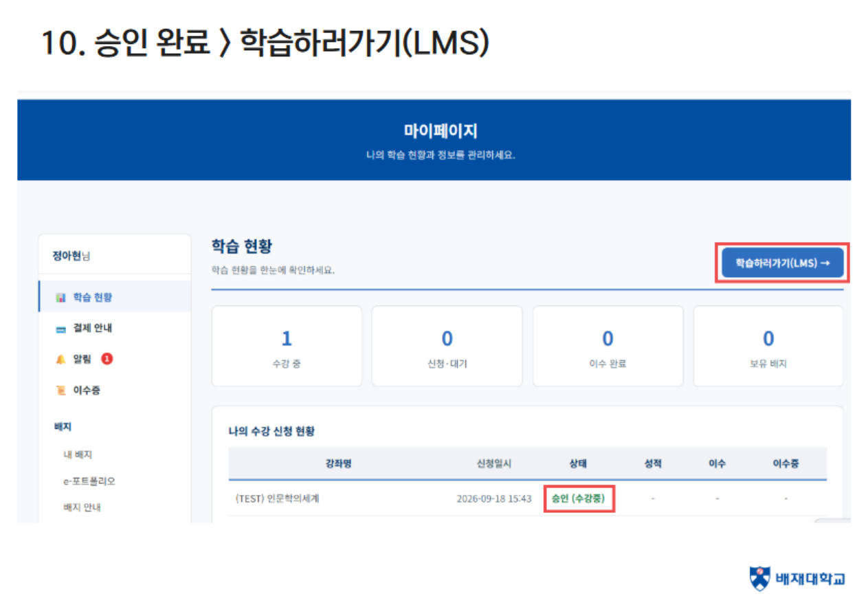The width and height of the screenshot is (868, 614).
Task: Click the 상태 column header
Action: tap(578, 464)
